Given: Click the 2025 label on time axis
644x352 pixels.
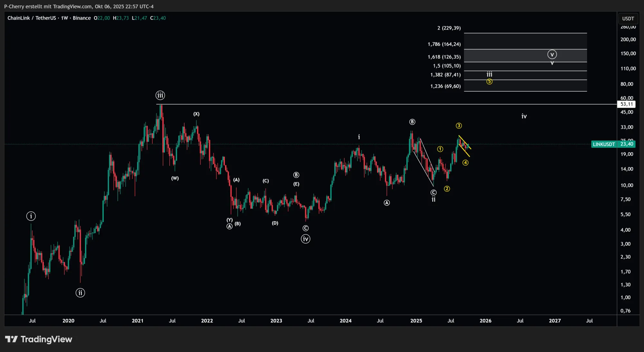Looking at the screenshot, I should point(416,321).
